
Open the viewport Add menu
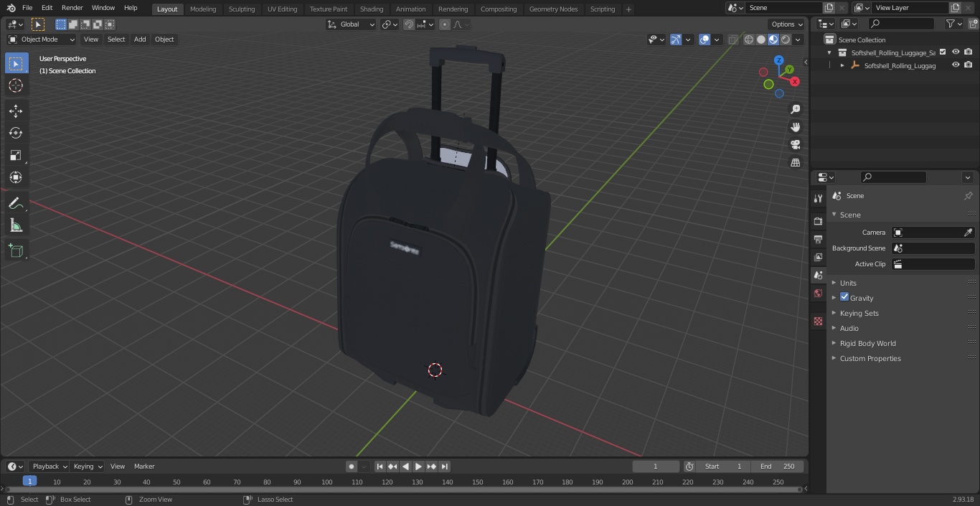click(x=140, y=39)
